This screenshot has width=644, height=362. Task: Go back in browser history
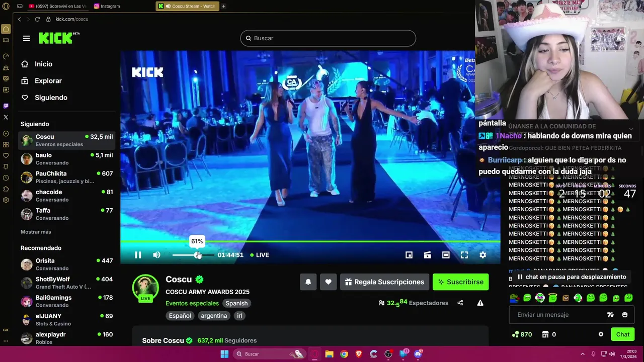coord(19,19)
